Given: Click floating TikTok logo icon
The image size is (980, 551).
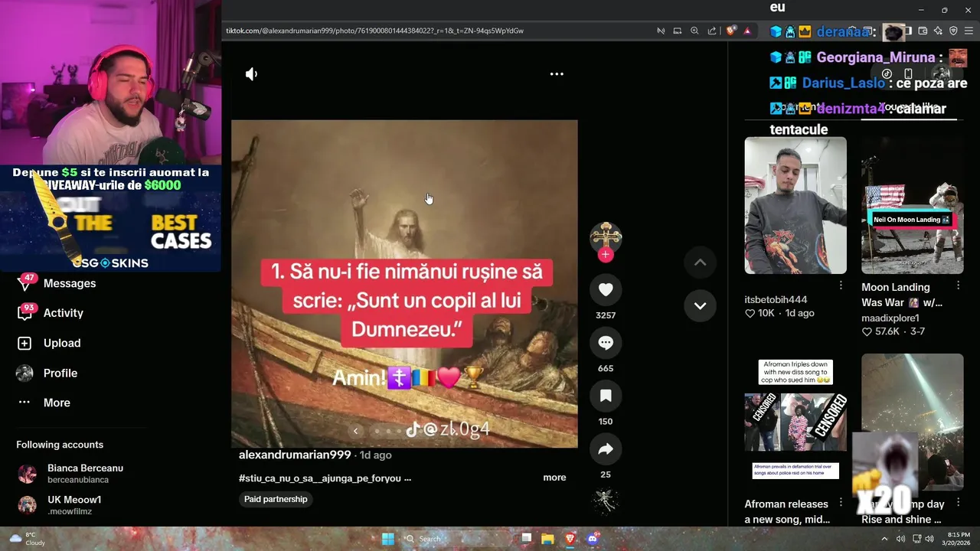Looking at the screenshot, I should click(887, 74).
